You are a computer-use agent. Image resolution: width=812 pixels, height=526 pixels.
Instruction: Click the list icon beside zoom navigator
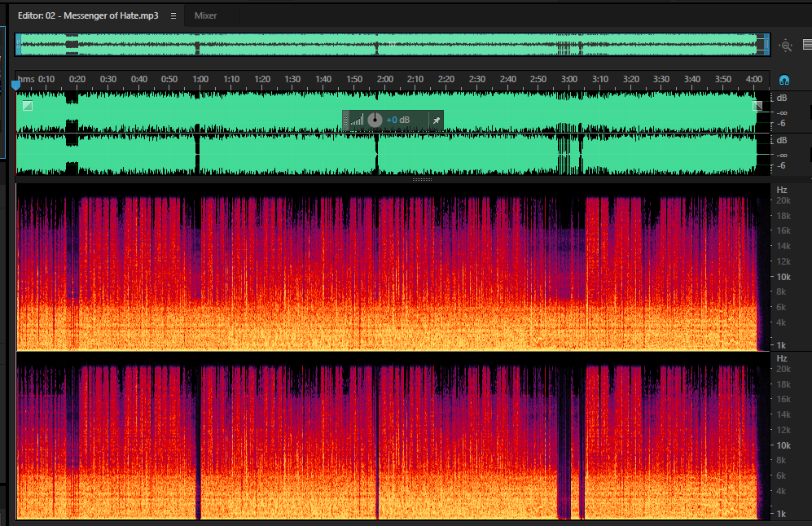click(x=807, y=45)
